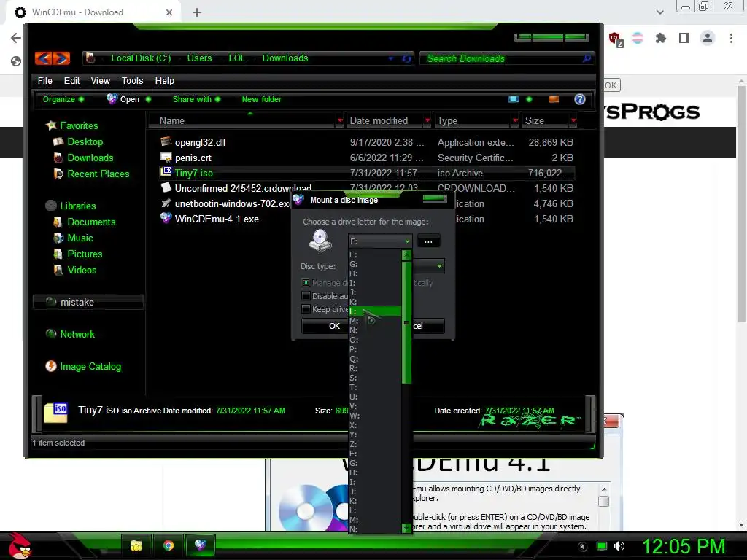Open Pictures library in sidebar
Image resolution: width=747 pixels, height=560 pixels.
(85, 254)
